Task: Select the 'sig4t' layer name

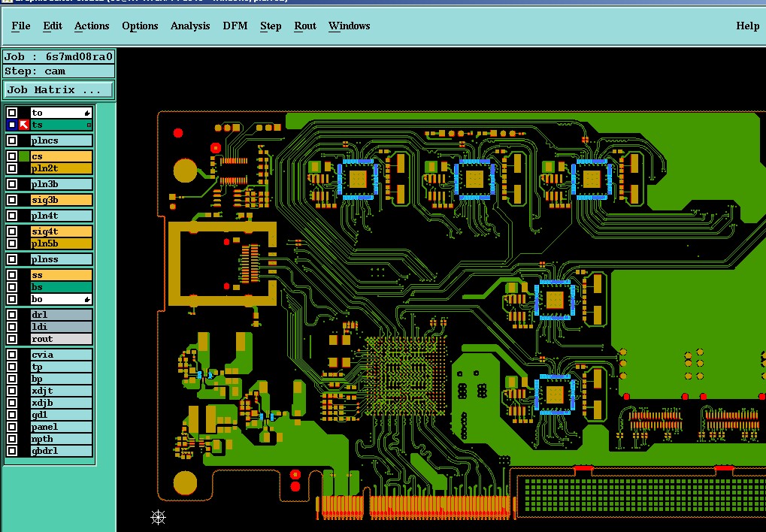Action: 61,231
